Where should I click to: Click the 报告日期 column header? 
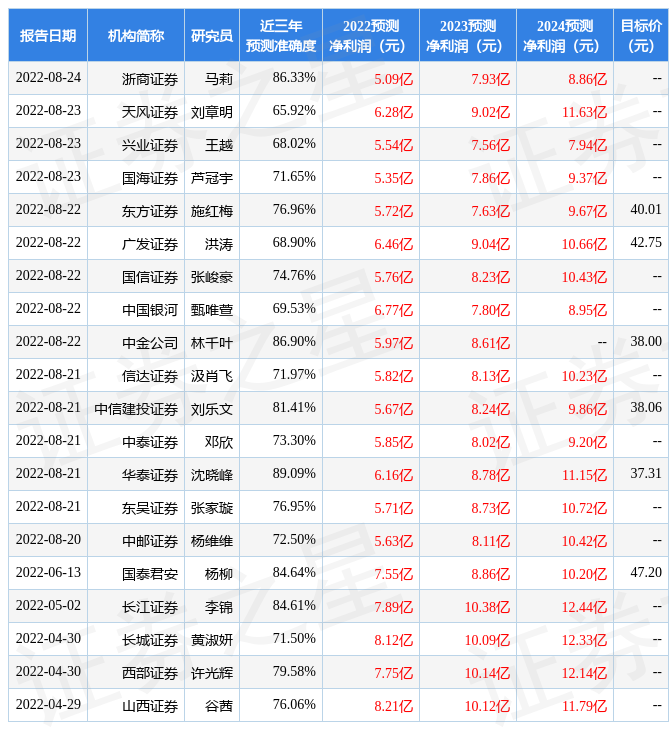coord(48,35)
